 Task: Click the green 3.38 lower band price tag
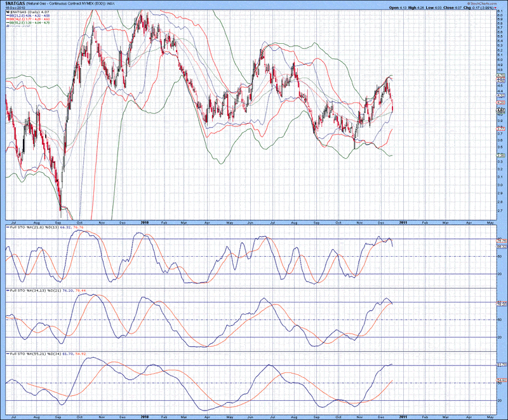point(500,155)
